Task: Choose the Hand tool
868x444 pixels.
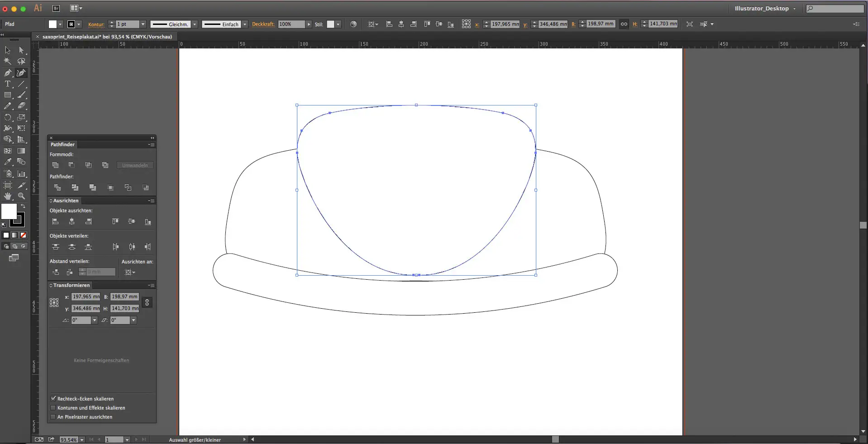Action: [x=8, y=196]
